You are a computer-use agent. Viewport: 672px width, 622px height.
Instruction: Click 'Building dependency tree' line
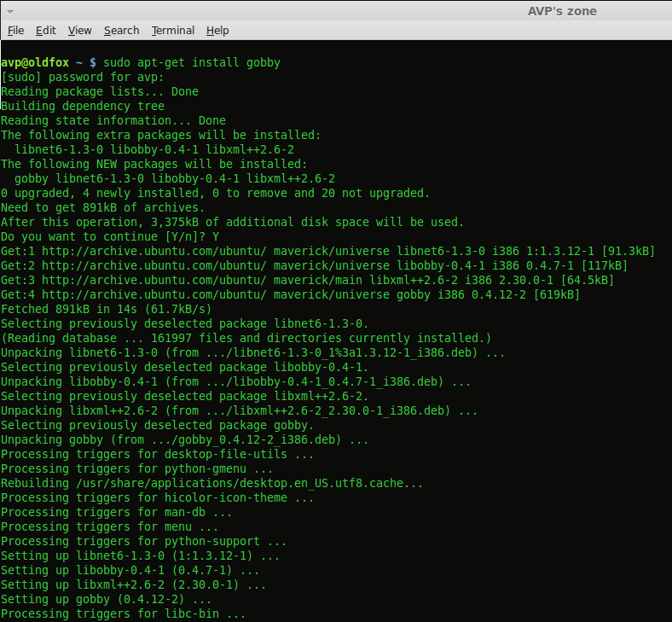point(83,106)
